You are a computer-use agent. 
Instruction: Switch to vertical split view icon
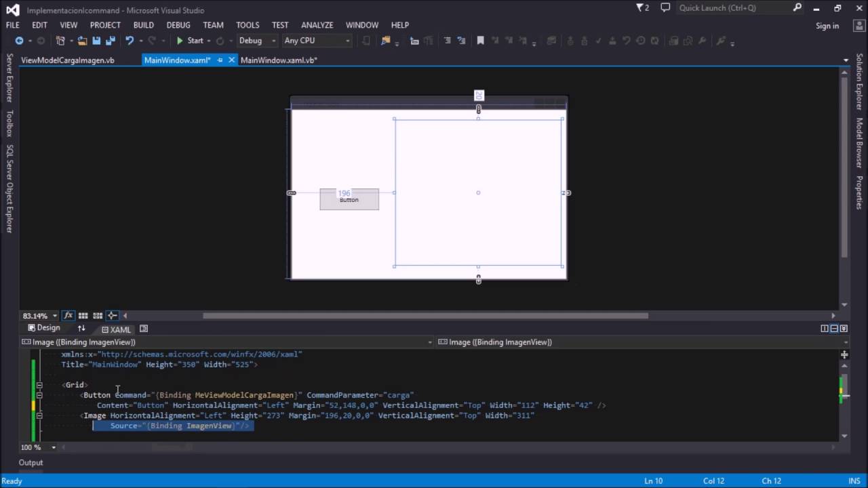(x=825, y=329)
